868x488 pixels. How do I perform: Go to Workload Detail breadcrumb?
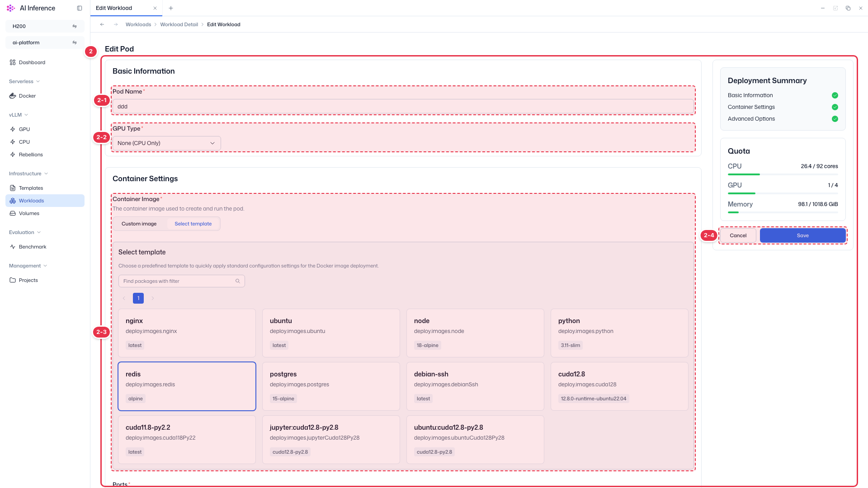click(x=179, y=24)
